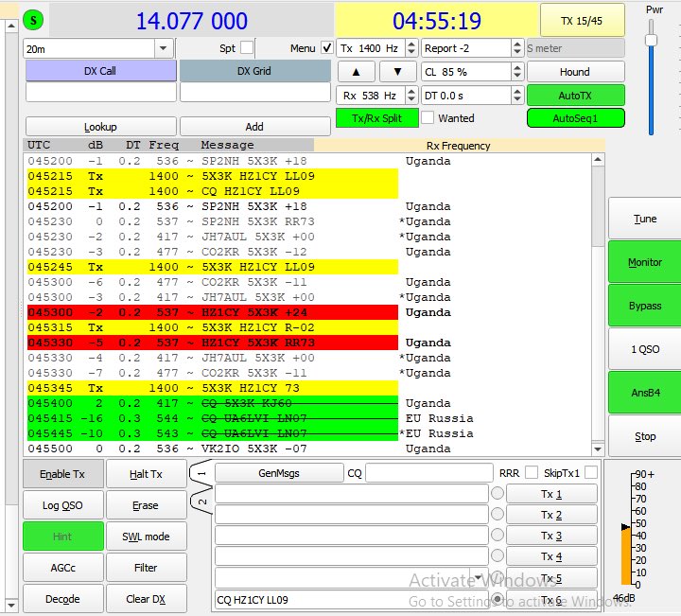Uncheck the Menu checkbox
The image size is (681, 616).
(x=326, y=48)
